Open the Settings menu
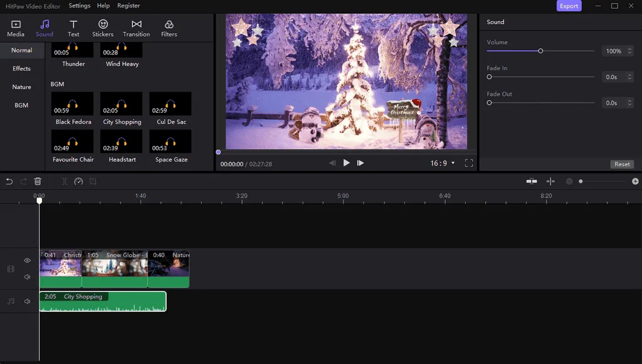 [80, 6]
